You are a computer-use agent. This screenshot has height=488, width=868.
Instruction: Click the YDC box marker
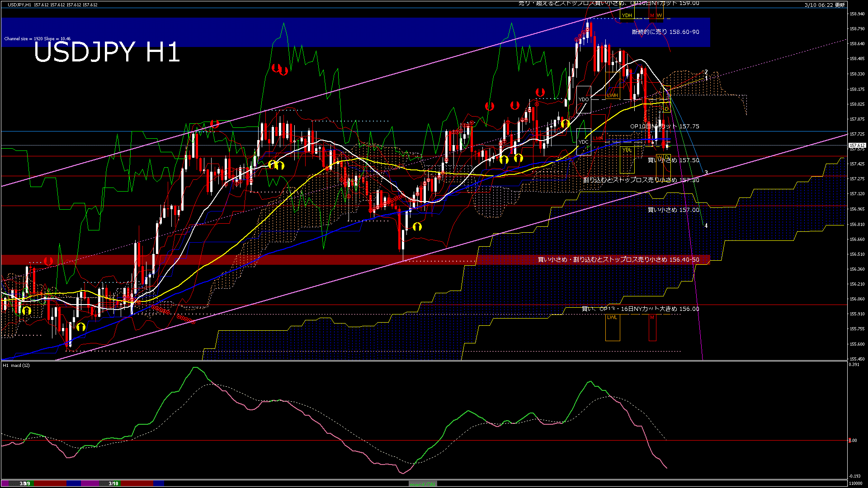pos(584,141)
